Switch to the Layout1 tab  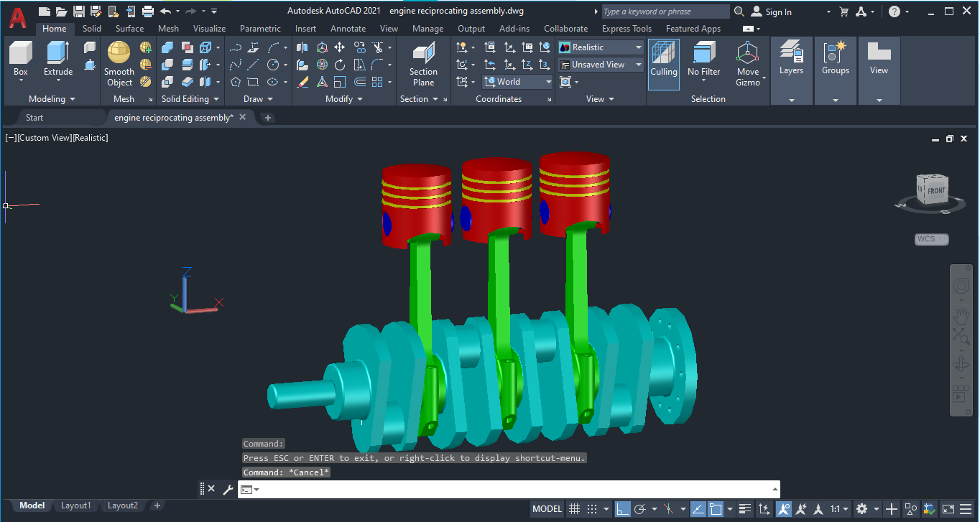point(75,505)
